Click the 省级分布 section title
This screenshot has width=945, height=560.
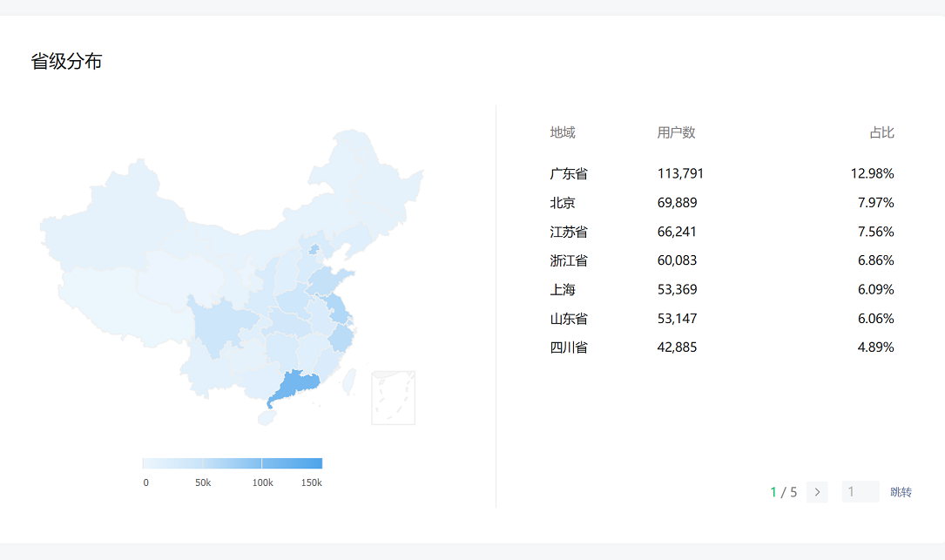point(66,61)
